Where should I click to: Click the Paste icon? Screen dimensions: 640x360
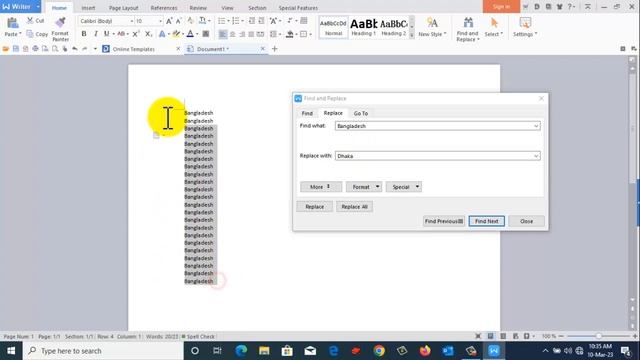tap(12, 24)
